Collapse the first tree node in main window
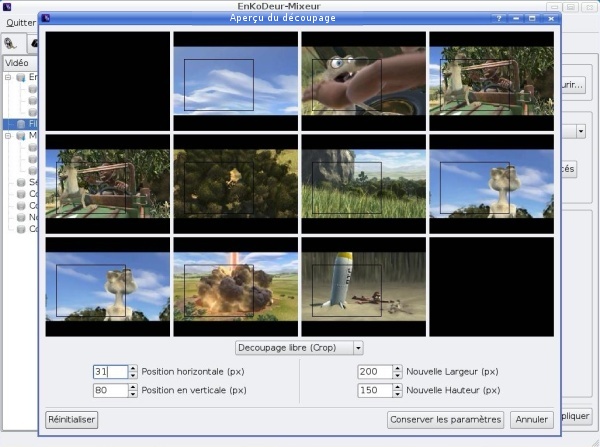 click(8, 77)
